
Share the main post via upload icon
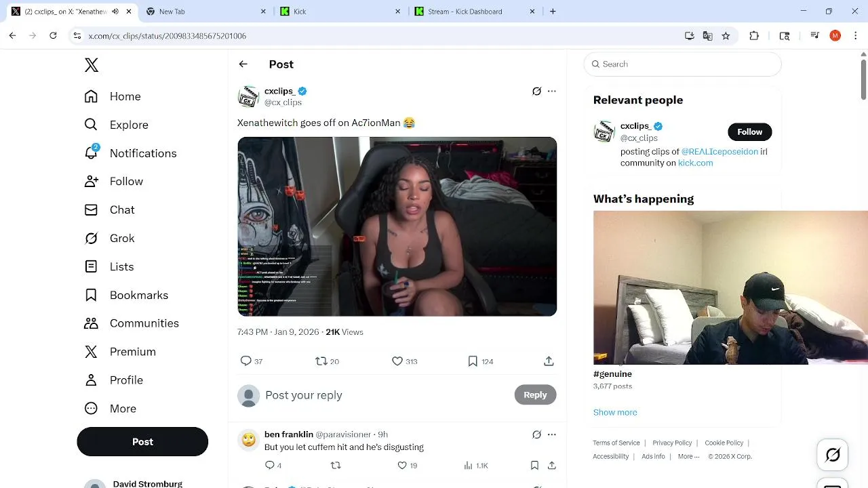coord(549,361)
